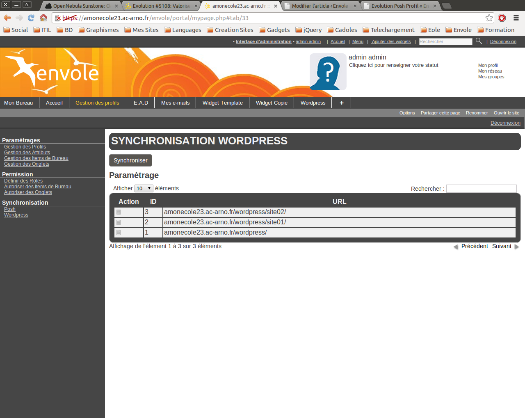Open the Envole bookmarks folder
Screen dimensions: 525x420
pos(459,30)
